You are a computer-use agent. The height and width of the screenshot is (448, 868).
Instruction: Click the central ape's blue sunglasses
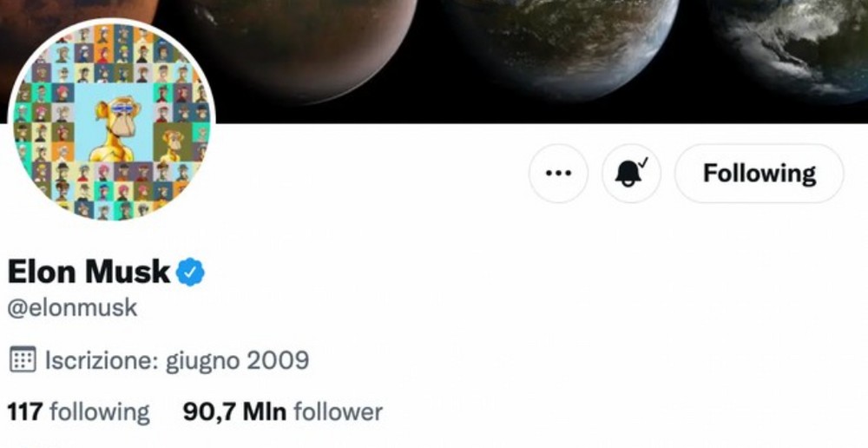[122, 109]
